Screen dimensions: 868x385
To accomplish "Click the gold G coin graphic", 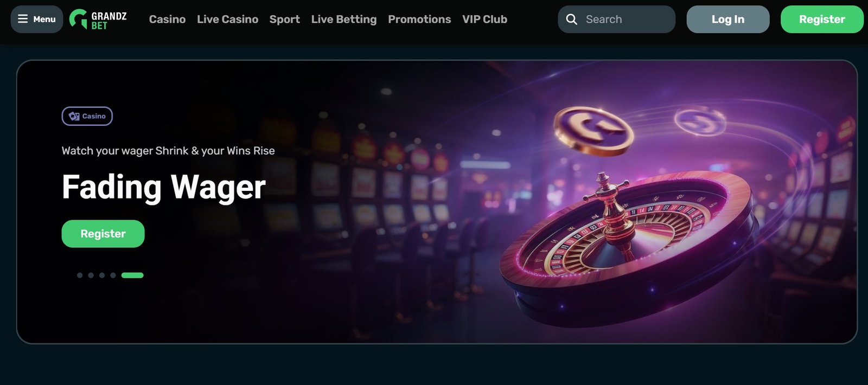I will pos(593,131).
